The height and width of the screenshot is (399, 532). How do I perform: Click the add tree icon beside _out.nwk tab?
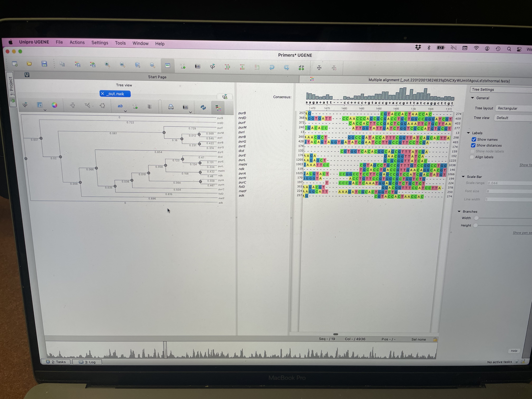coord(225,97)
